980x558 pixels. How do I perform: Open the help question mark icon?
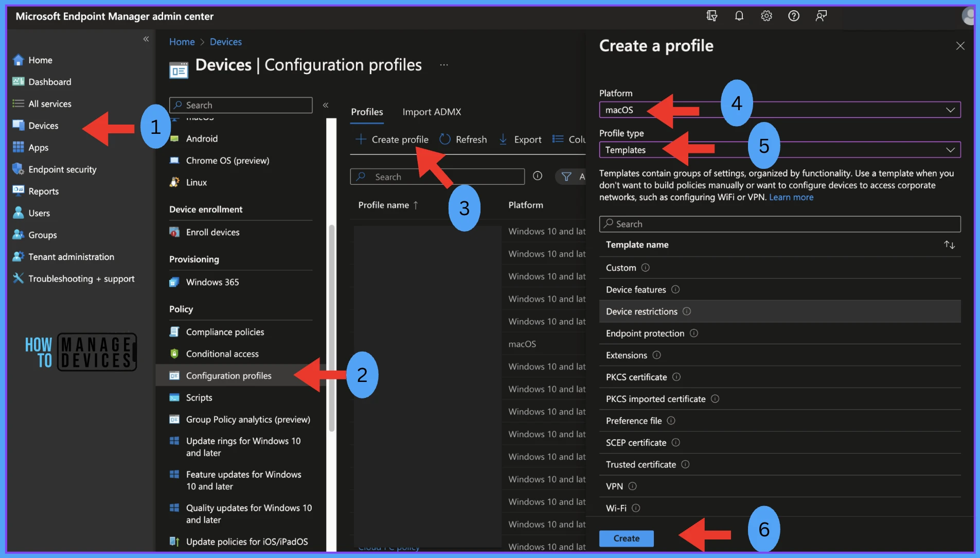click(x=794, y=16)
